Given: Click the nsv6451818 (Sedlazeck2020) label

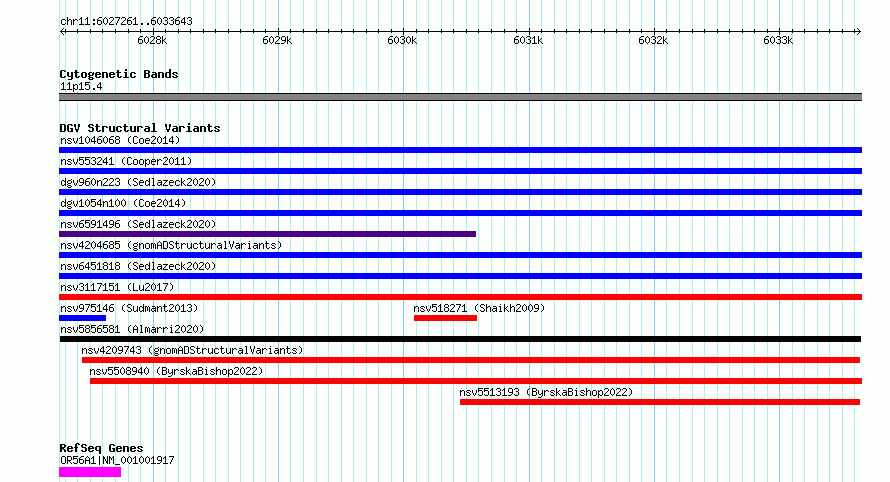Looking at the screenshot, I should pos(138,266).
